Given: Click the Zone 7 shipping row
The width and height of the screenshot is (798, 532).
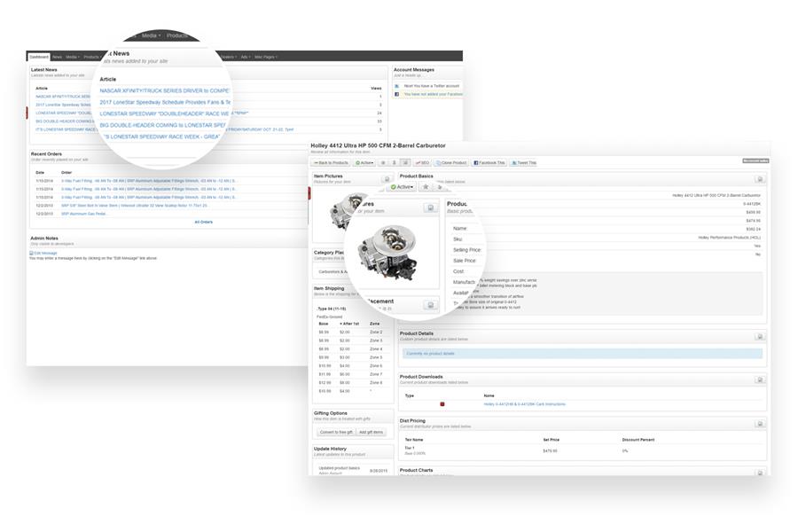Looking at the screenshot, I should point(351,374).
